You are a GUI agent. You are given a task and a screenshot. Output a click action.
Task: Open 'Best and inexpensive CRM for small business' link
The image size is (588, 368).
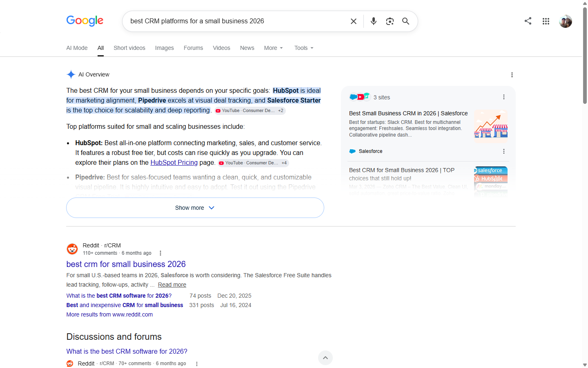click(x=125, y=305)
